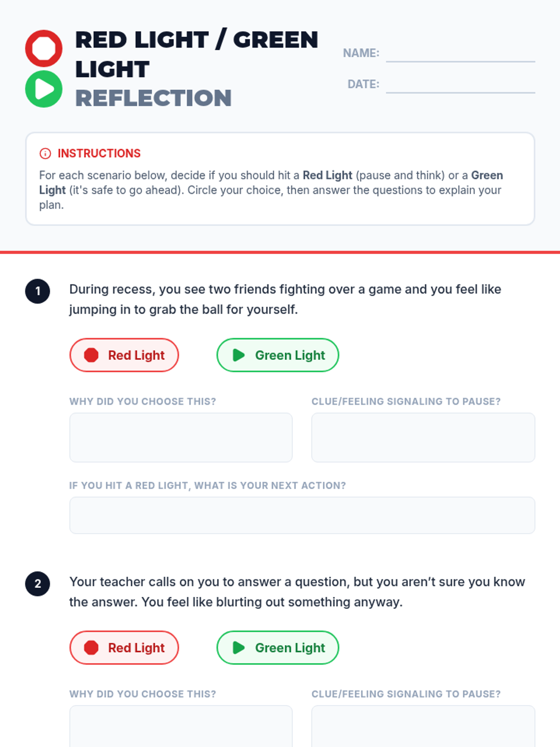Click scenario 2 clue/feeling signaling to pause box

click(x=423, y=726)
